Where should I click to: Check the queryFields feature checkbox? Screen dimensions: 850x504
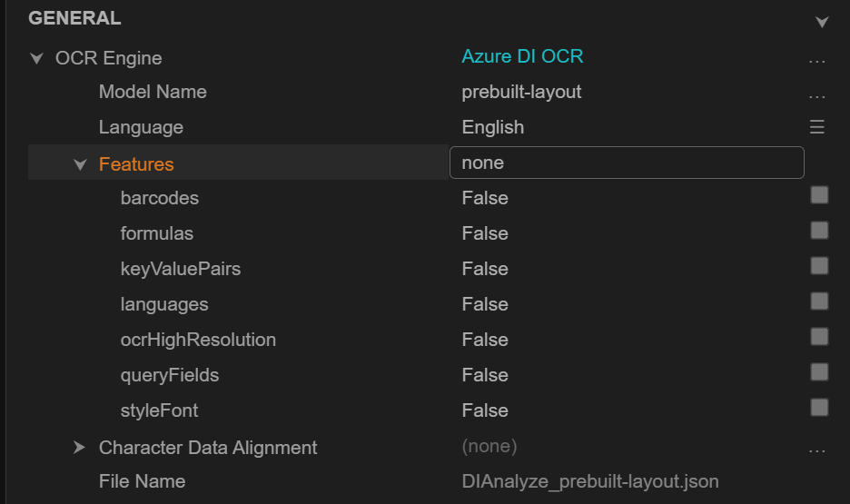pos(819,372)
